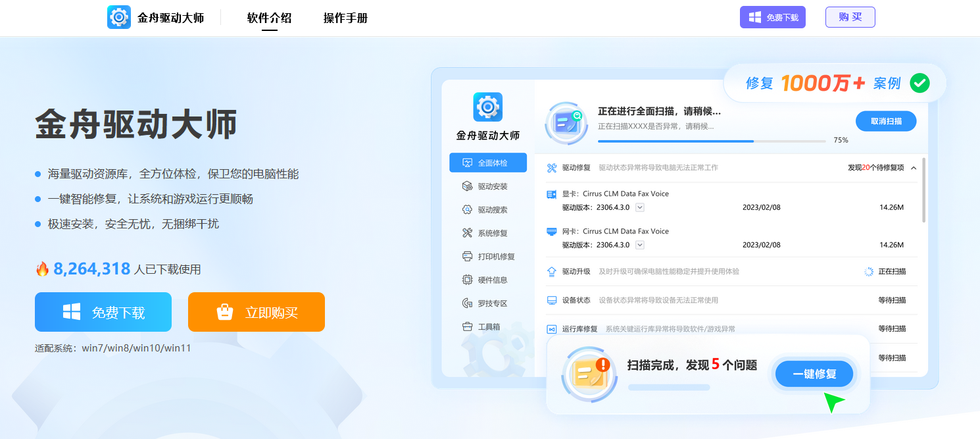The width and height of the screenshot is (980, 439).
Task: Click the Windows logo in blue download button
Action: point(72,312)
